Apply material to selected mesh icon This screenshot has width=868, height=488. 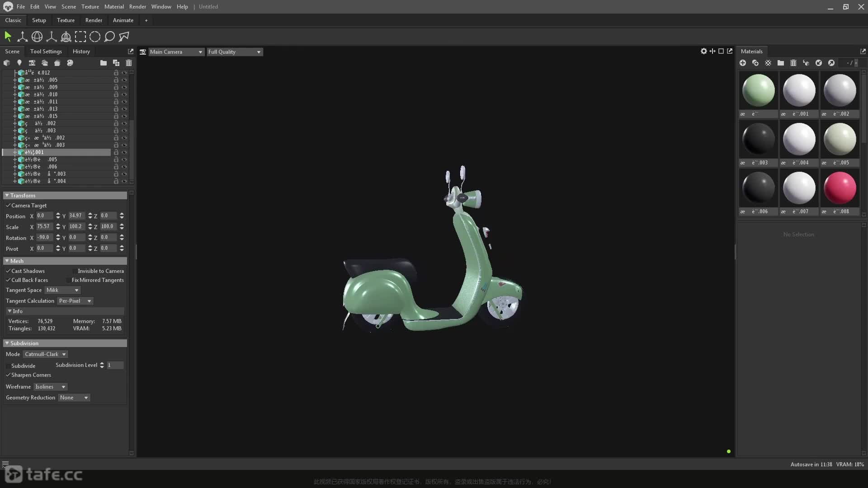[x=806, y=63]
